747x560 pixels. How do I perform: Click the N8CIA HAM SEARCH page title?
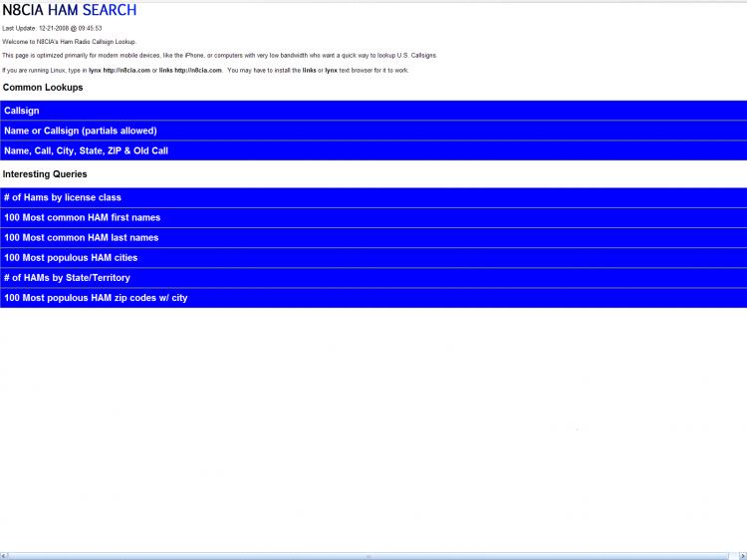[x=70, y=11]
